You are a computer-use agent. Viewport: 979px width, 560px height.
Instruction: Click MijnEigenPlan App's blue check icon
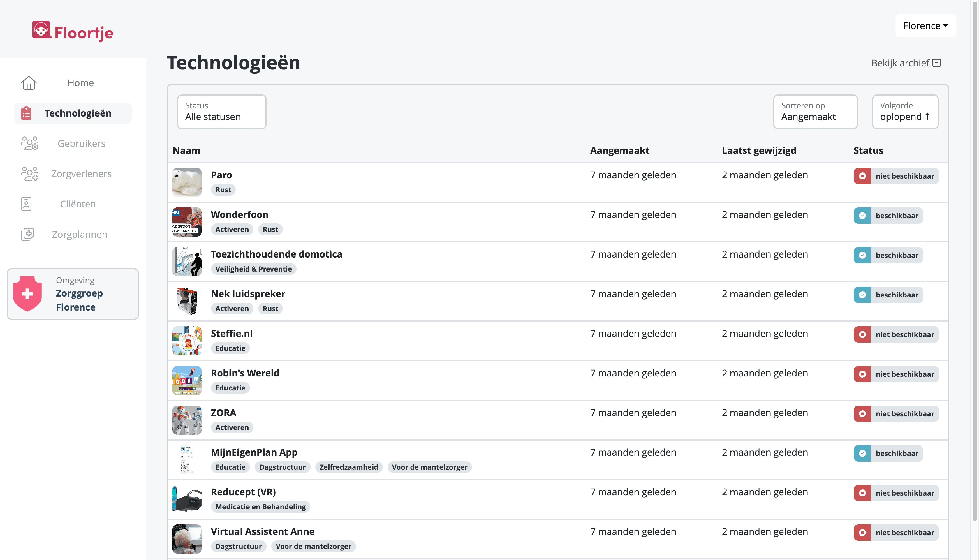tap(862, 453)
